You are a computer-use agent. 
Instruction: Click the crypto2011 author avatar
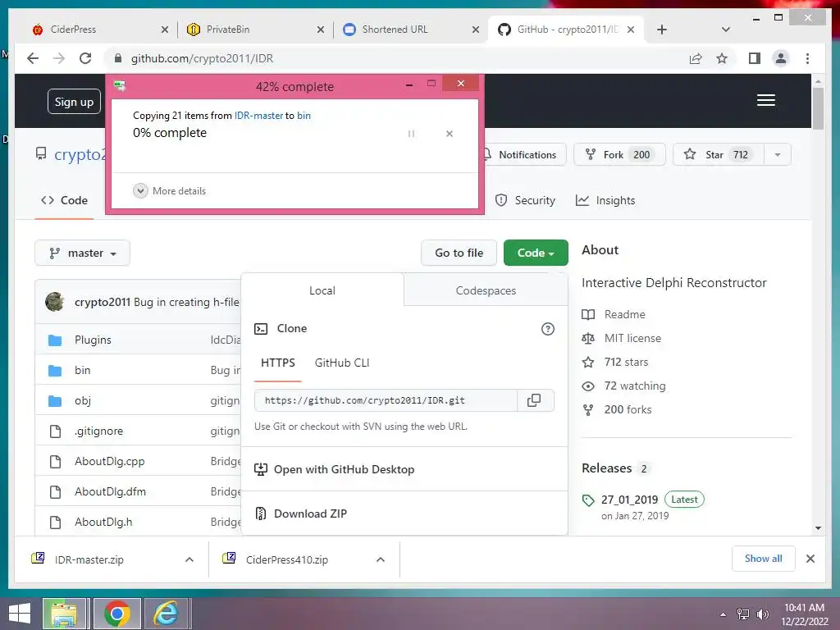(55, 302)
